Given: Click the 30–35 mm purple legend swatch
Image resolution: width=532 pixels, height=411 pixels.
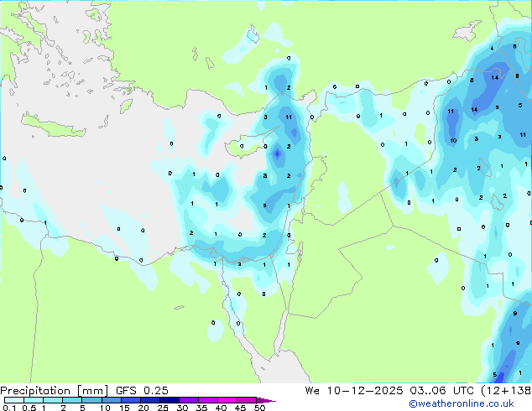Looking at the screenshot, I should click(x=188, y=400).
